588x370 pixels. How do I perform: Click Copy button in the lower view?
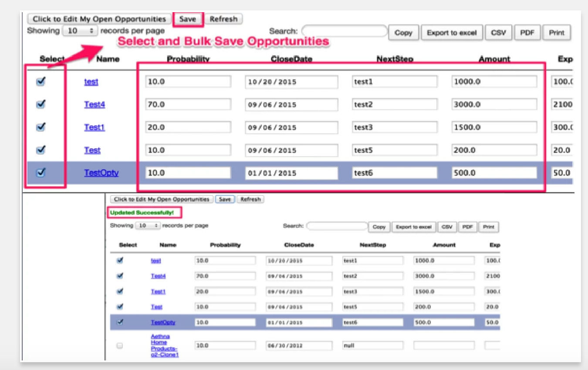coord(379,227)
